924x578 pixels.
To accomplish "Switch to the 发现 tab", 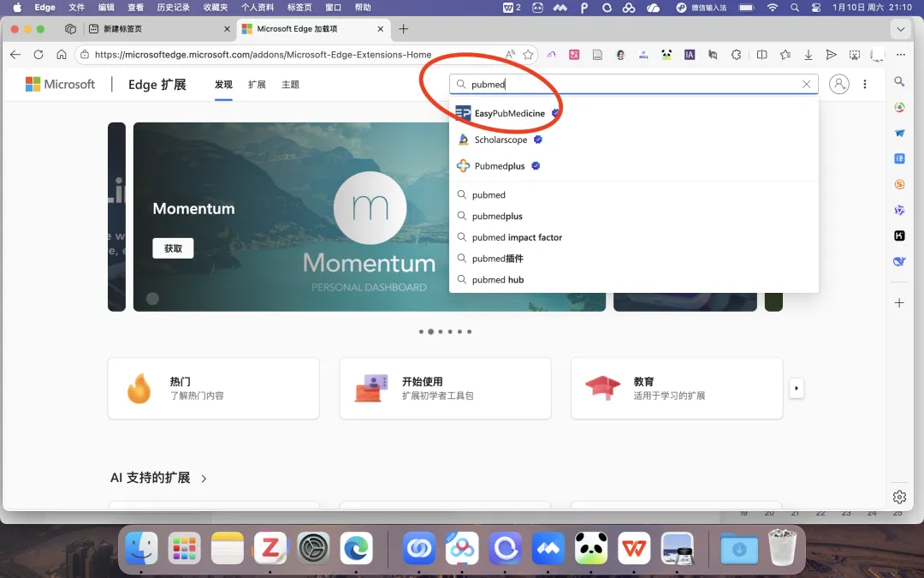I will (x=223, y=84).
